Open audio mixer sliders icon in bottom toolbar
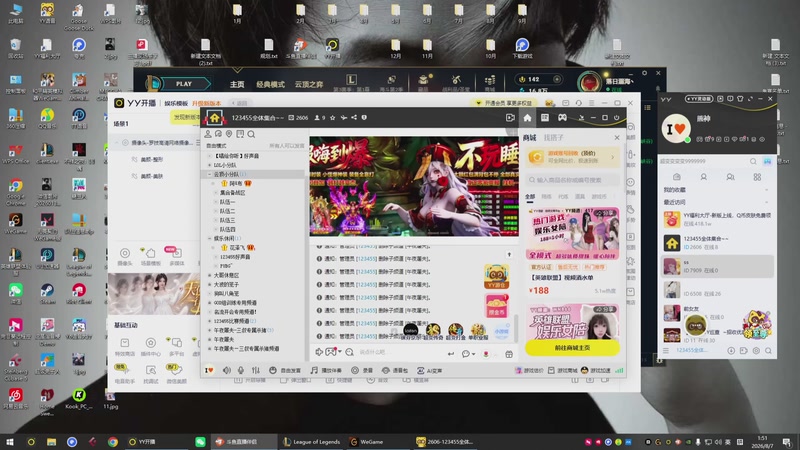 pos(256,370)
